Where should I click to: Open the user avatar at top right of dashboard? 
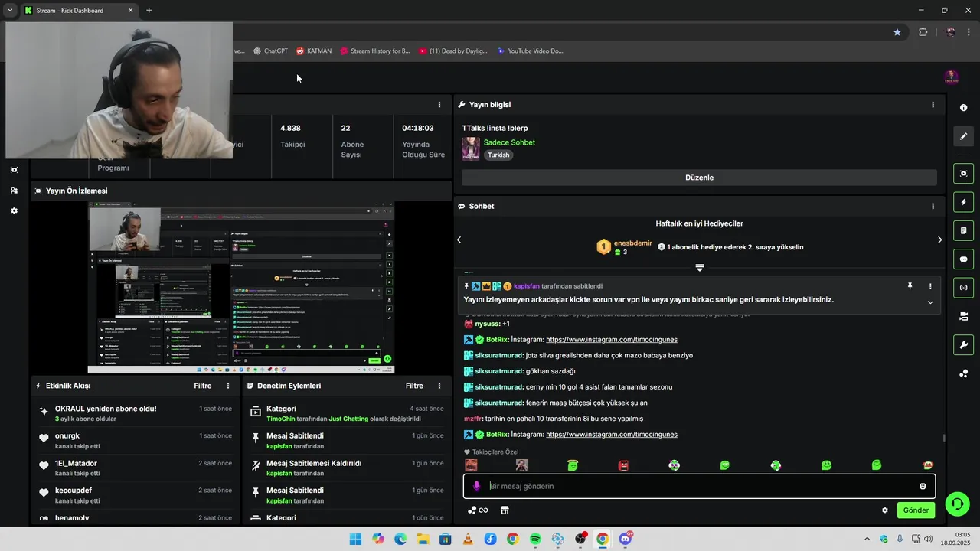[951, 77]
